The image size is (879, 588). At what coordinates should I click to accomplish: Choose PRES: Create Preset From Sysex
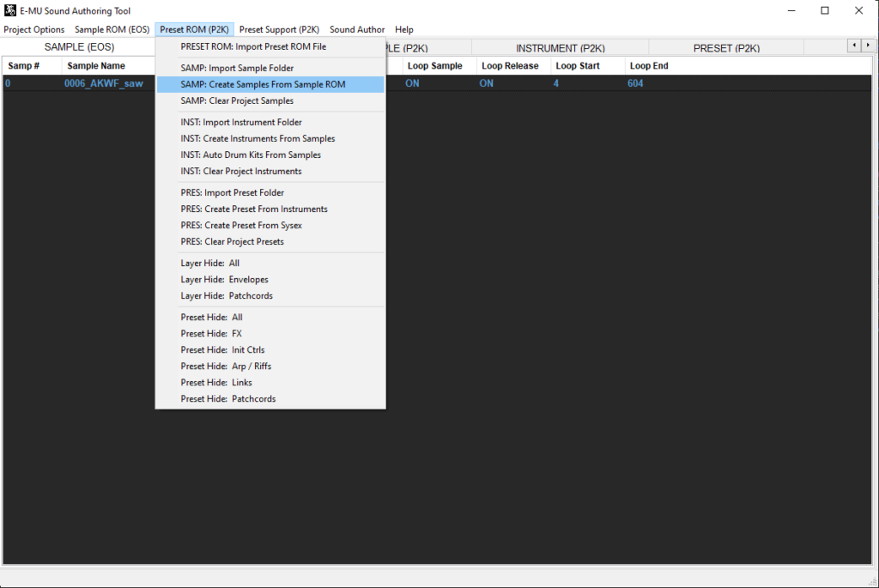pos(270,226)
